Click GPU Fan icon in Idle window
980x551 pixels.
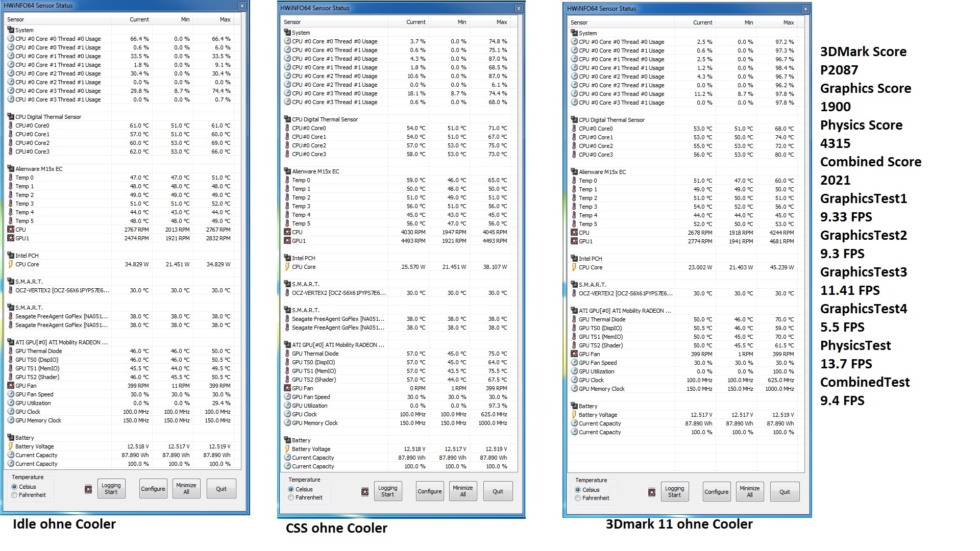pos(11,386)
